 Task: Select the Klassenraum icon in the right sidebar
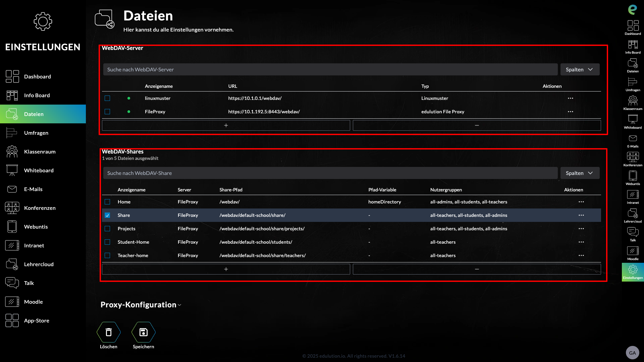click(633, 101)
